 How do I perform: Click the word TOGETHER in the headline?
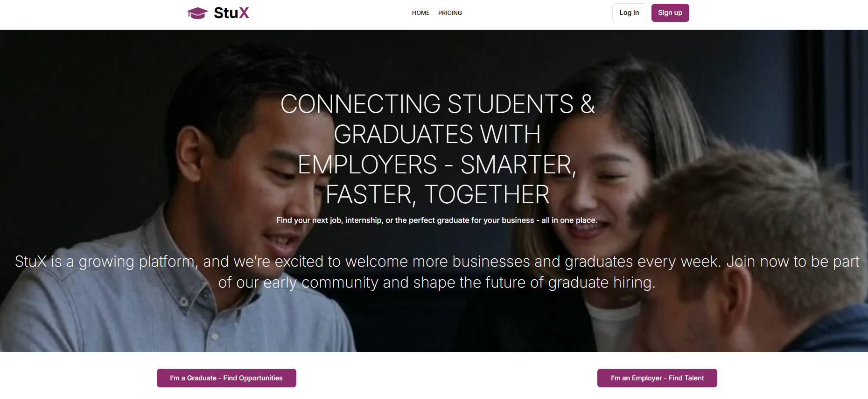pos(487,194)
